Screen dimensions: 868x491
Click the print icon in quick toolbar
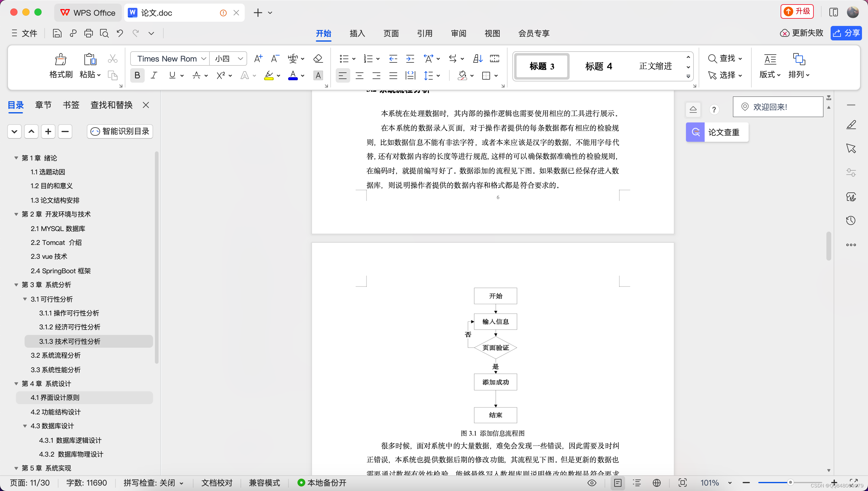coord(89,33)
